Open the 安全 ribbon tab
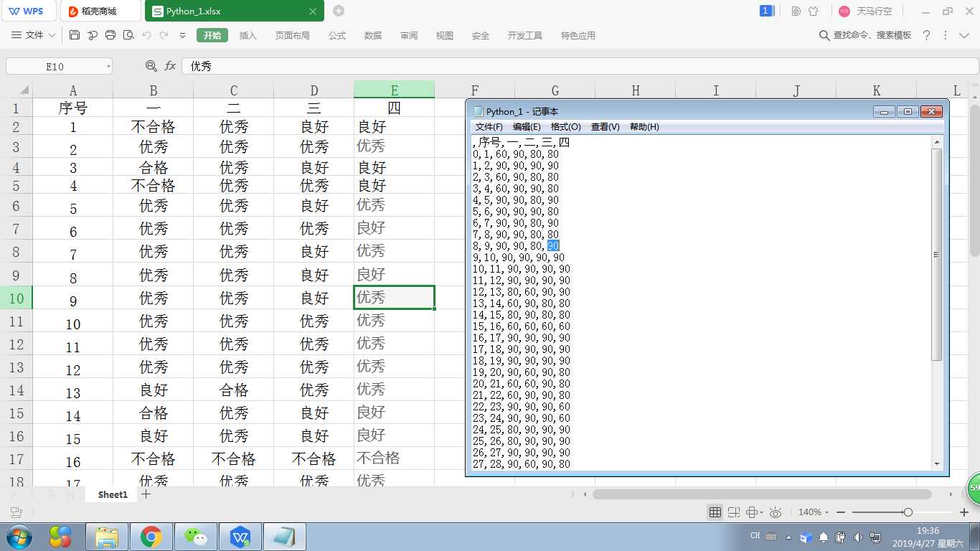 click(481, 35)
